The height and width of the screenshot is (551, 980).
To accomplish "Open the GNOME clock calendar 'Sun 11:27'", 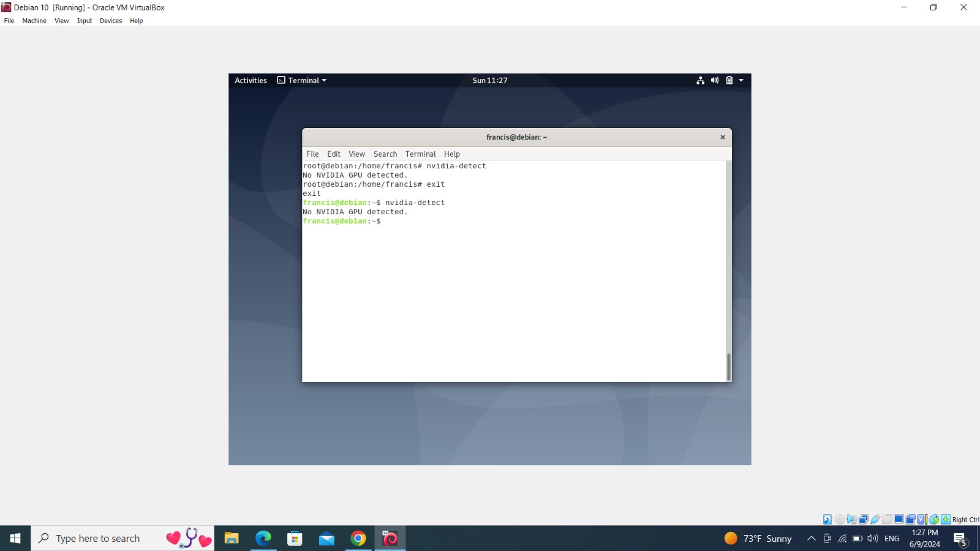I will [x=490, y=80].
